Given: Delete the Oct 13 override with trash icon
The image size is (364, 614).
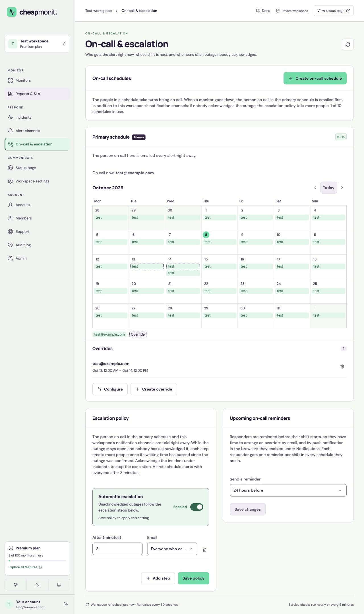Looking at the screenshot, I should (342, 366).
